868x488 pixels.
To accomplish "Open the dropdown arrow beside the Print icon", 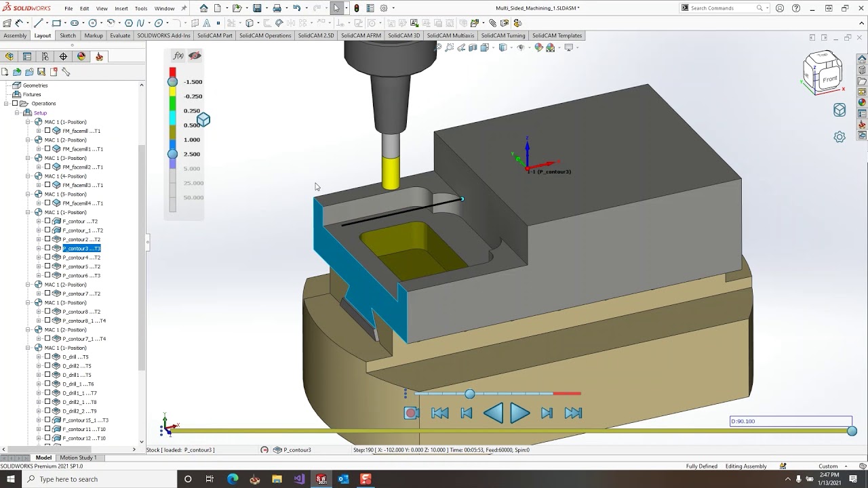I will (285, 8).
